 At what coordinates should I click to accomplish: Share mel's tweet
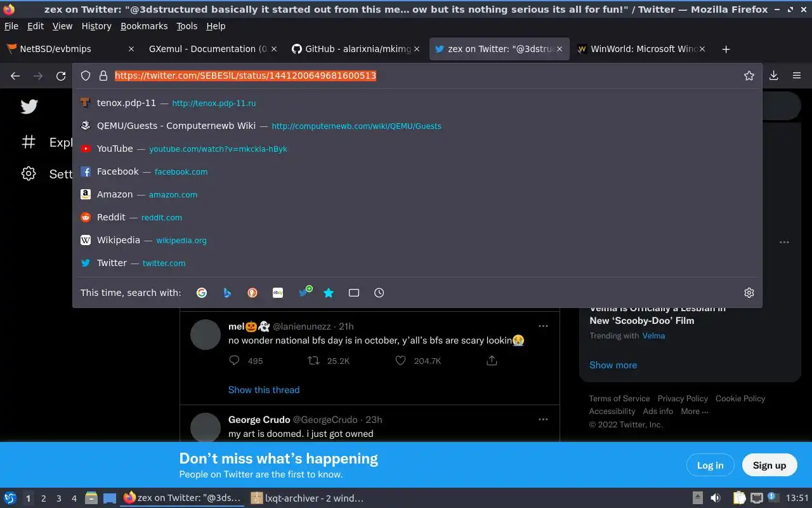coord(492,361)
